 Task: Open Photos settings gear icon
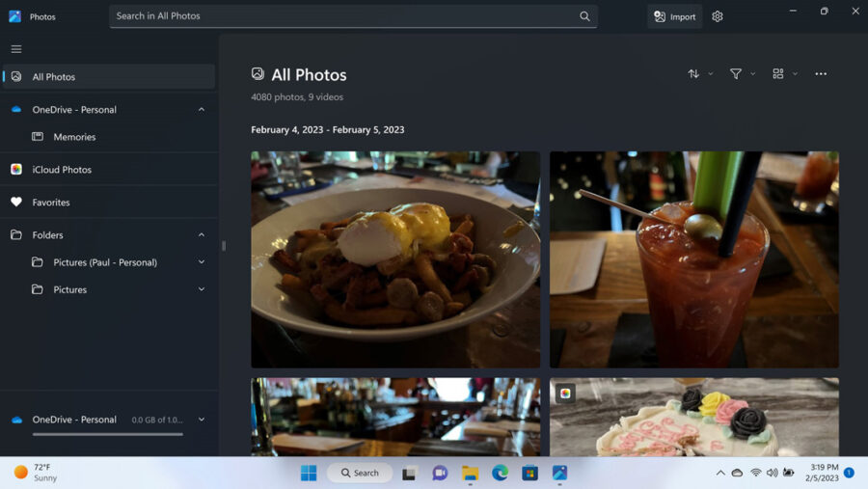click(717, 16)
